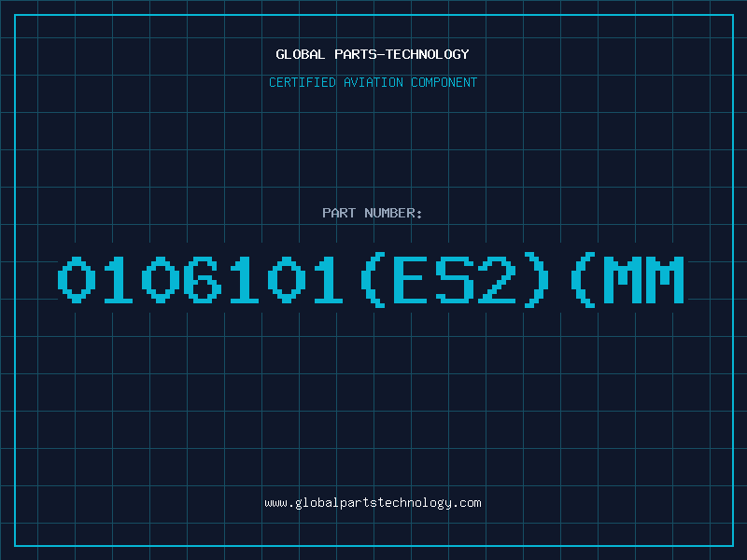Click the PART NUMBER: label

tap(373, 213)
